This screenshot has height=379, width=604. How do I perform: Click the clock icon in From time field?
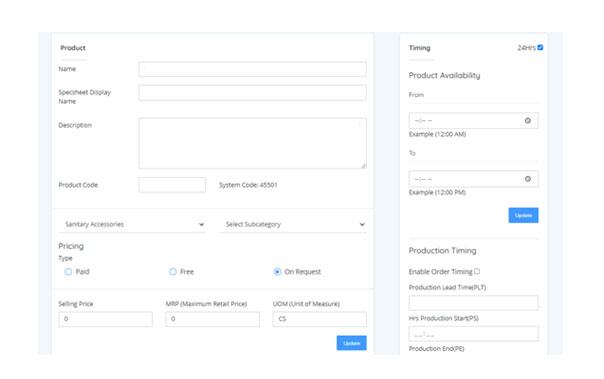[x=528, y=121]
